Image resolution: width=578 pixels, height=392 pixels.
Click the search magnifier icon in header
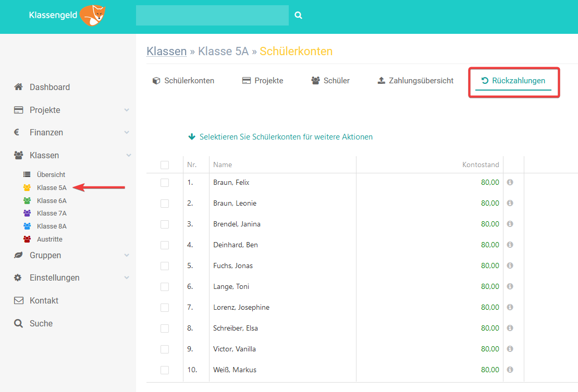coord(298,16)
